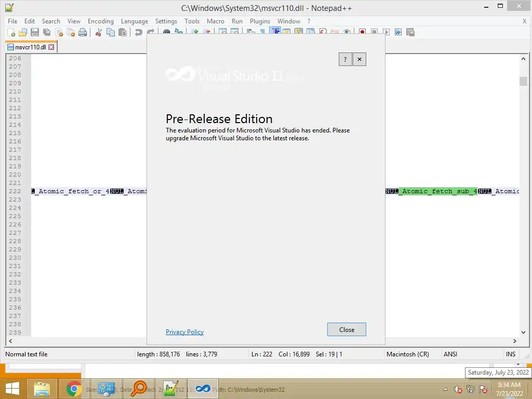Viewport: 532px width, 399px height.
Task: Open the Privacy Policy link
Action: [184, 332]
